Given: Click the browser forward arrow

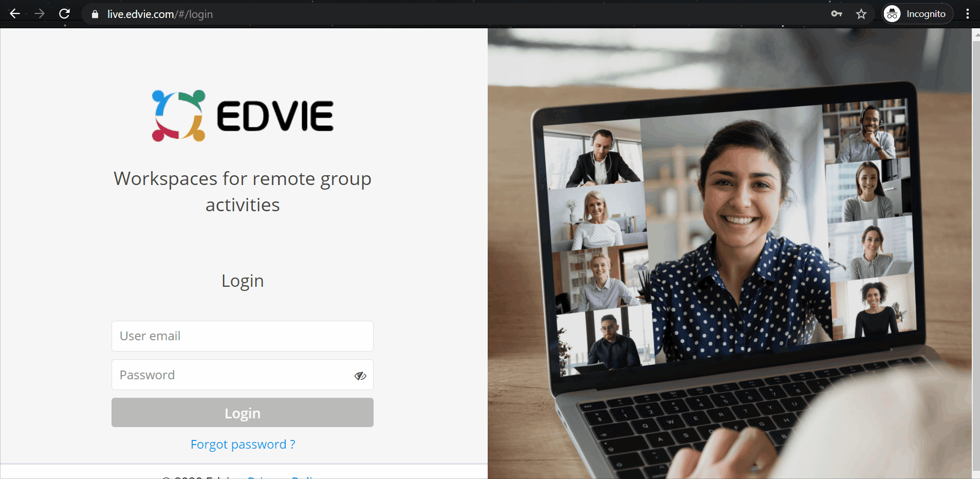Looking at the screenshot, I should click(40, 14).
